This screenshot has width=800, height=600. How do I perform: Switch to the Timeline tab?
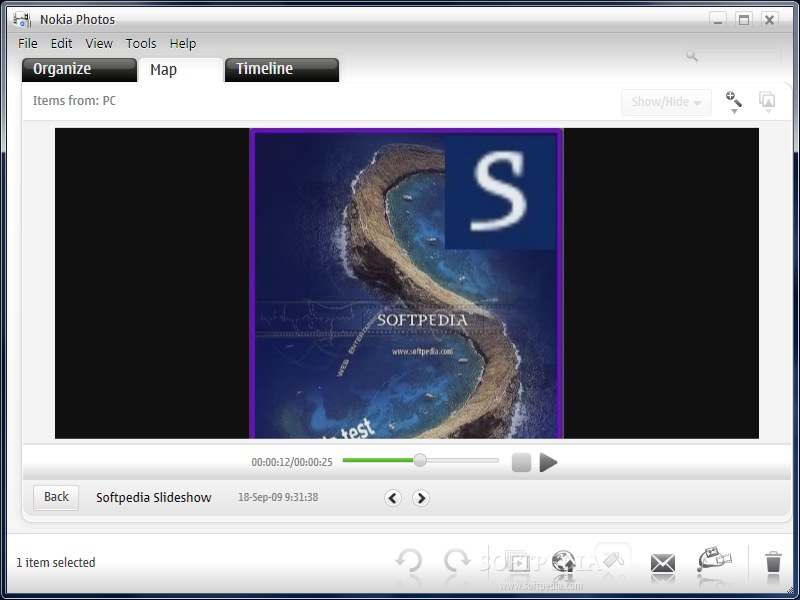pos(282,69)
